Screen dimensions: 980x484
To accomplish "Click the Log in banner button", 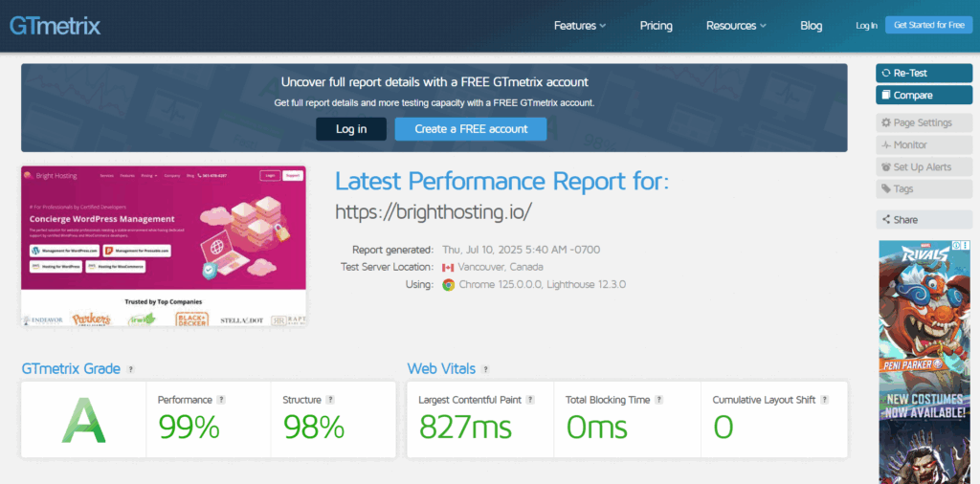I will [x=351, y=129].
